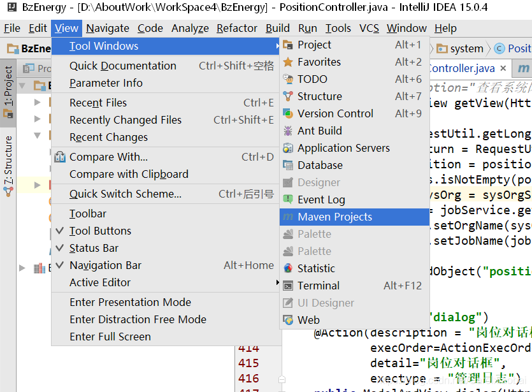The width and height of the screenshot is (532, 392).
Task: Click the Statistic icon
Action: 287,269
